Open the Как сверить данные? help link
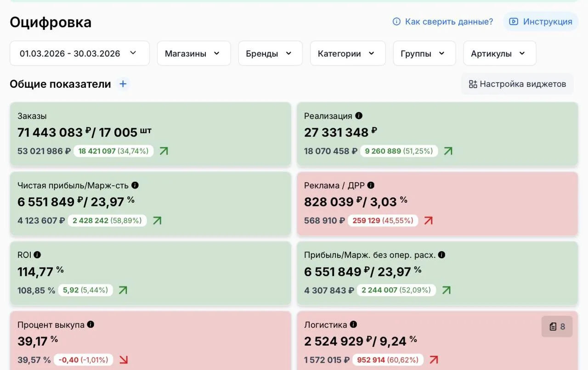Image resolution: width=588 pixels, height=370 pixels. pos(443,22)
